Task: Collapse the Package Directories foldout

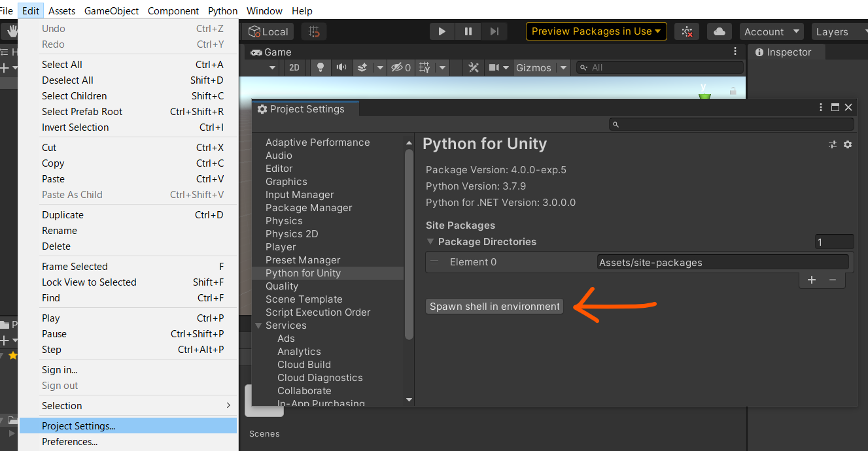Action: click(x=430, y=241)
